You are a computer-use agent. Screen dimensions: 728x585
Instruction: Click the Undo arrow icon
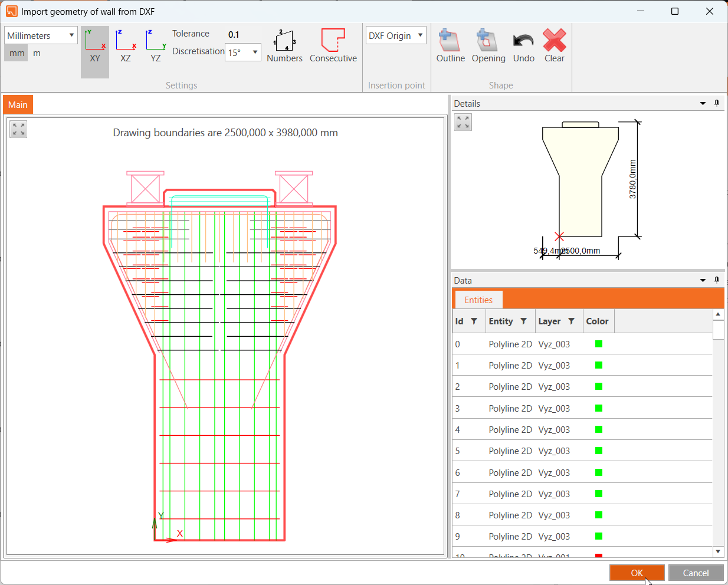pos(523,41)
